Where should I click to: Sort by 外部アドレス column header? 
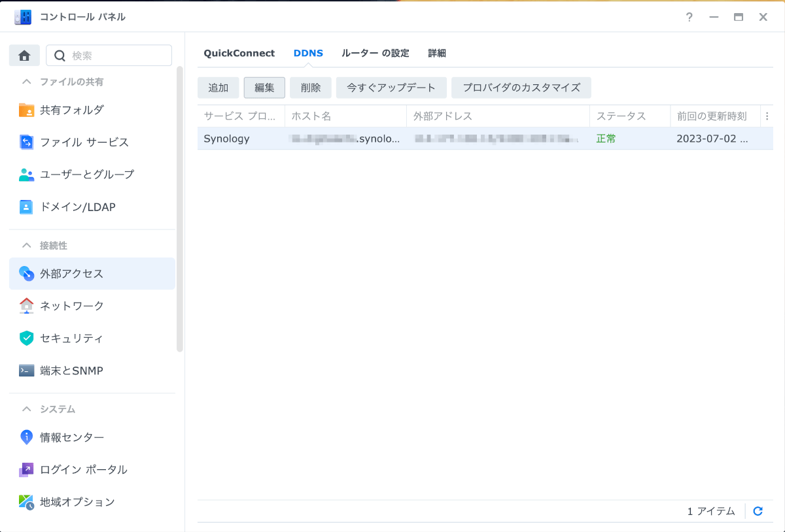[x=498, y=116]
